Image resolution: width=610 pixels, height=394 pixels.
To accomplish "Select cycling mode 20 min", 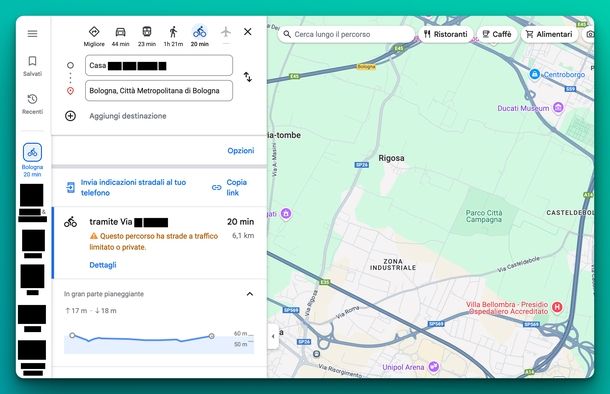I will click(200, 37).
